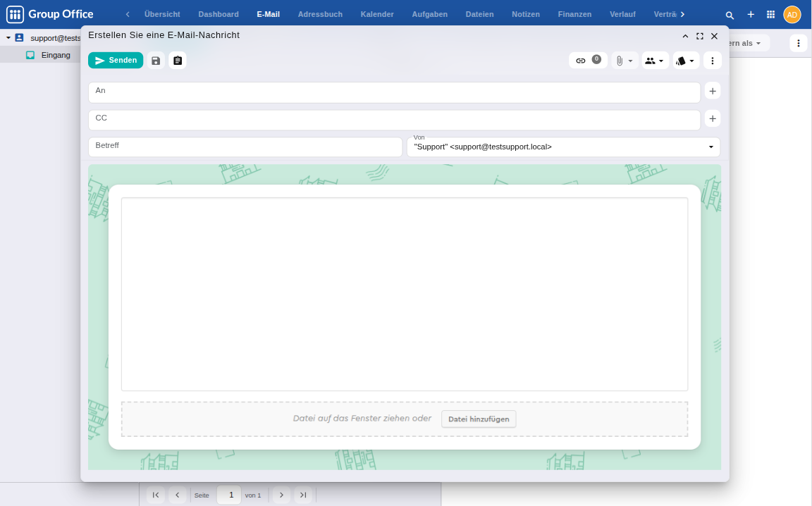812x506 pixels.
Task: Open the Von sender dropdown
Action: (x=563, y=147)
